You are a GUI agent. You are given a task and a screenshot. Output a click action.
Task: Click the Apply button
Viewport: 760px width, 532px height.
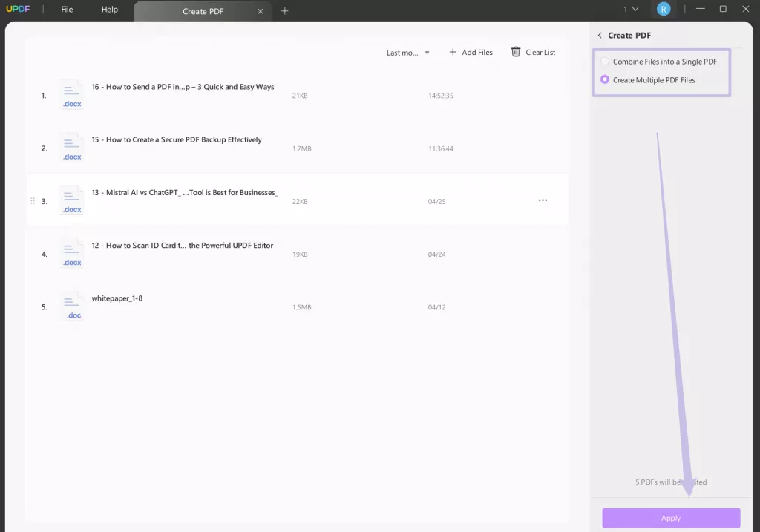pyautogui.click(x=671, y=518)
